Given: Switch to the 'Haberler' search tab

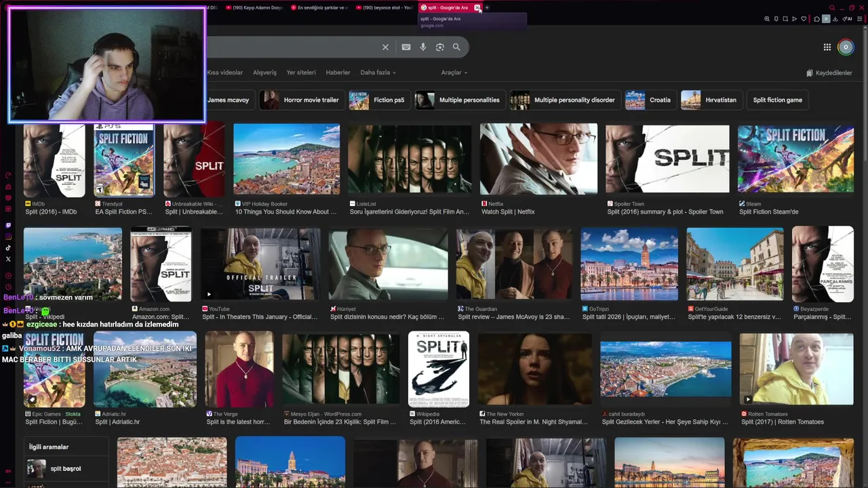Looking at the screenshot, I should tap(338, 73).
